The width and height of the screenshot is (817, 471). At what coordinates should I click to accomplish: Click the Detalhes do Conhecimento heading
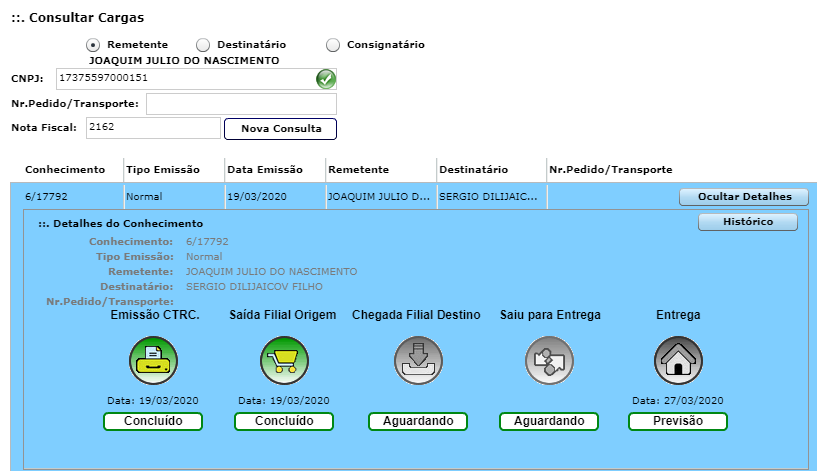121,224
